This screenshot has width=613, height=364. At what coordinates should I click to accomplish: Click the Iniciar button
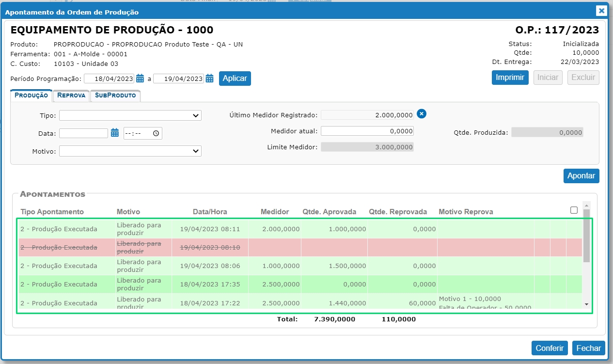coord(548,78)
